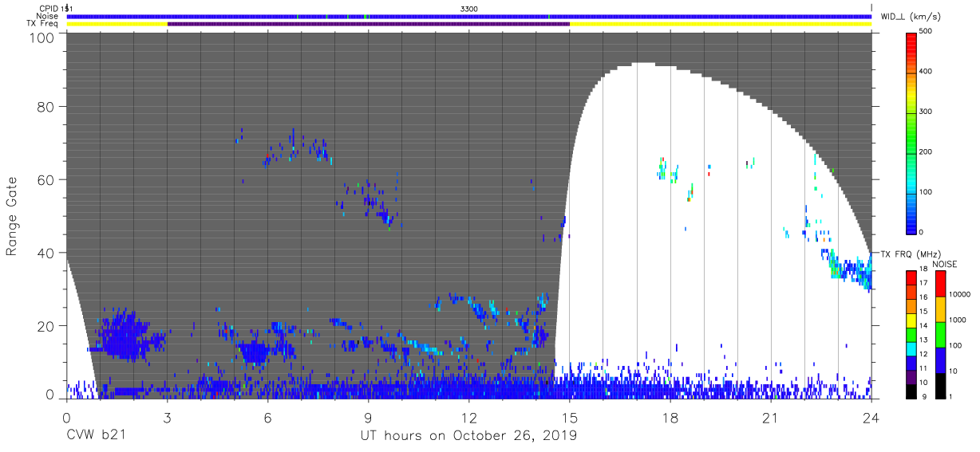Viewport: 980px width, 452px height.
Task: Click the 'CPID' label at top left
Action: click(x=47, y=8)
